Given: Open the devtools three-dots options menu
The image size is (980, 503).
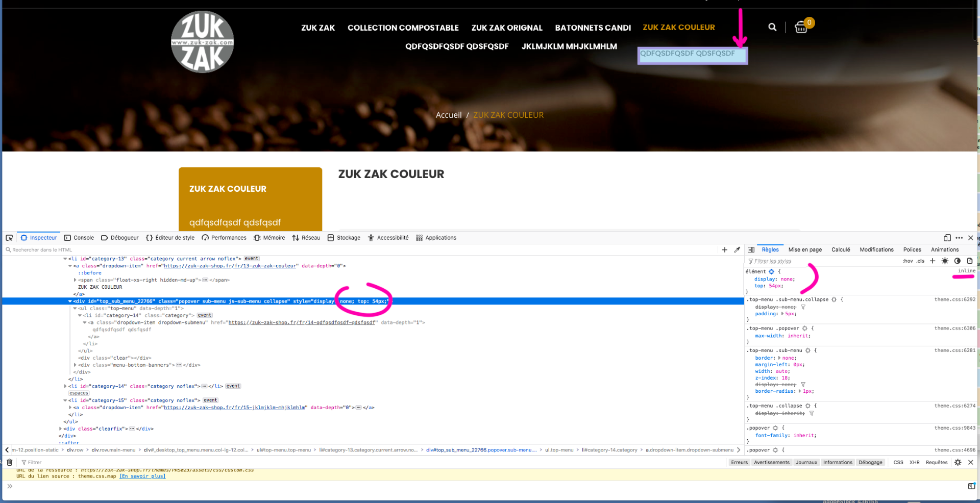Looking at the screenshot, I should (959, 238).
